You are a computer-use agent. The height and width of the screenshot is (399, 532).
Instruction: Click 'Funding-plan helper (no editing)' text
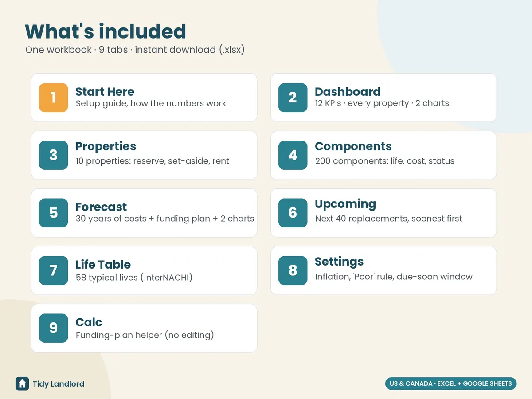tap(145, 335)
